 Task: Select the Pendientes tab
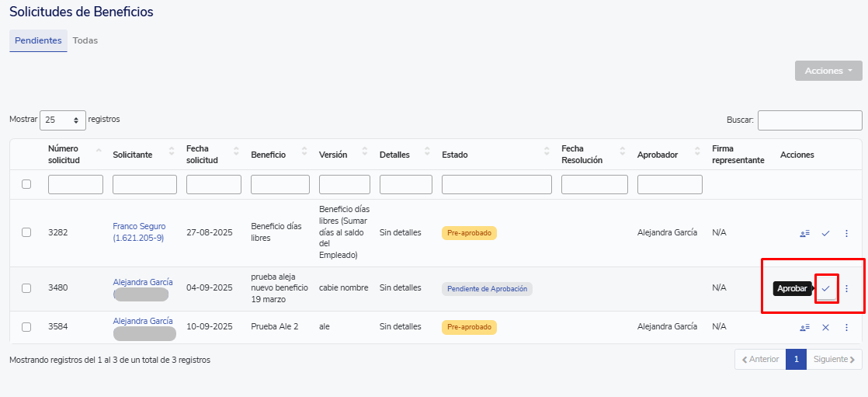pyautogui.click(x=38, y=40)
